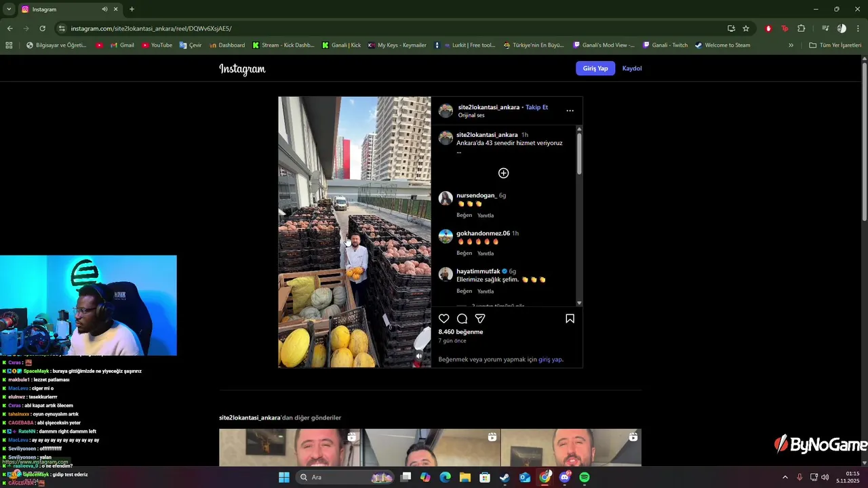Click the Orijinal ses audio link
868x488 pixels.
coord(471,115)
